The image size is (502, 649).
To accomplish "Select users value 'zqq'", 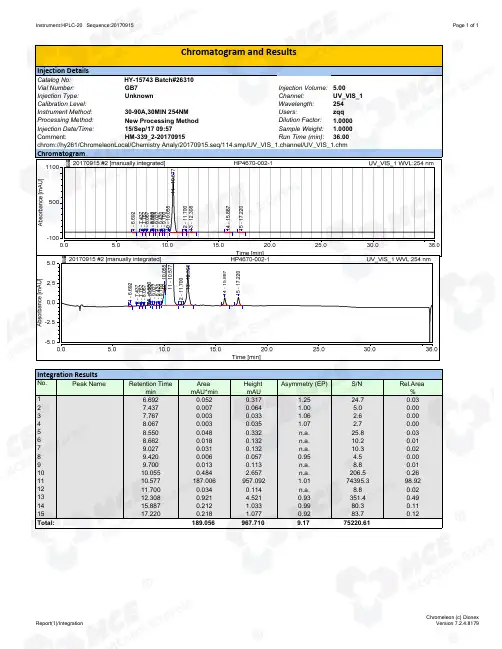I will pos(338,112).
